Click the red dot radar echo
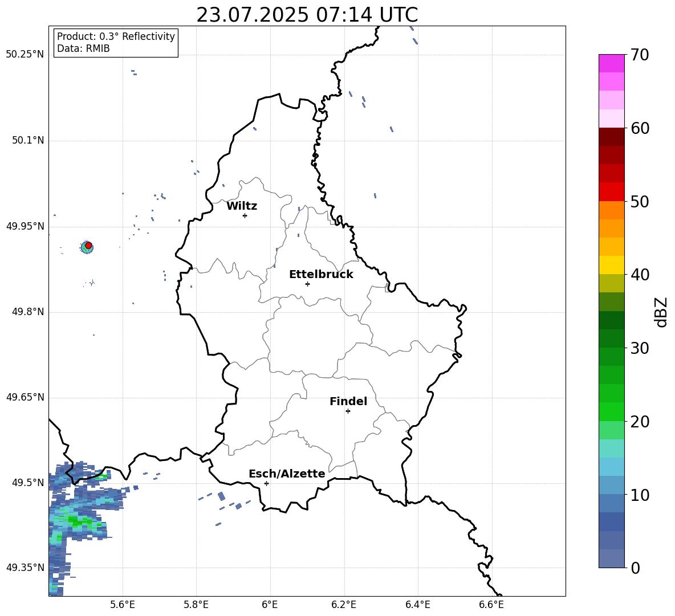This screenshot has width=675, height=616. pos(88,246)
